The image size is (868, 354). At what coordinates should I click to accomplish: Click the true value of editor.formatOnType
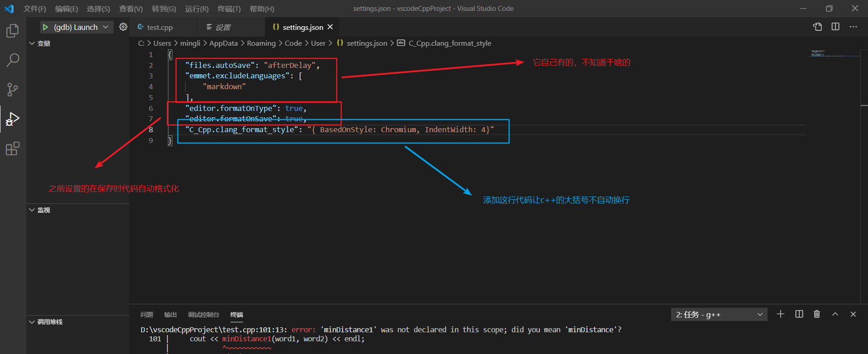pyautogui.click(x=294, y=109)
